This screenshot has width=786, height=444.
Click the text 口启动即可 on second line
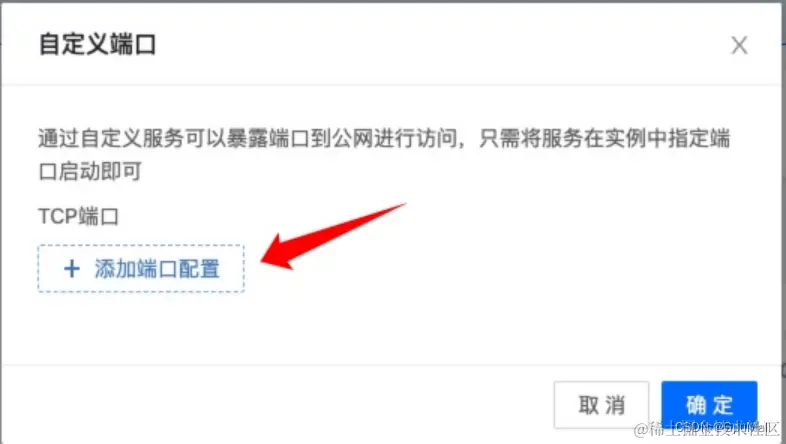90,171
